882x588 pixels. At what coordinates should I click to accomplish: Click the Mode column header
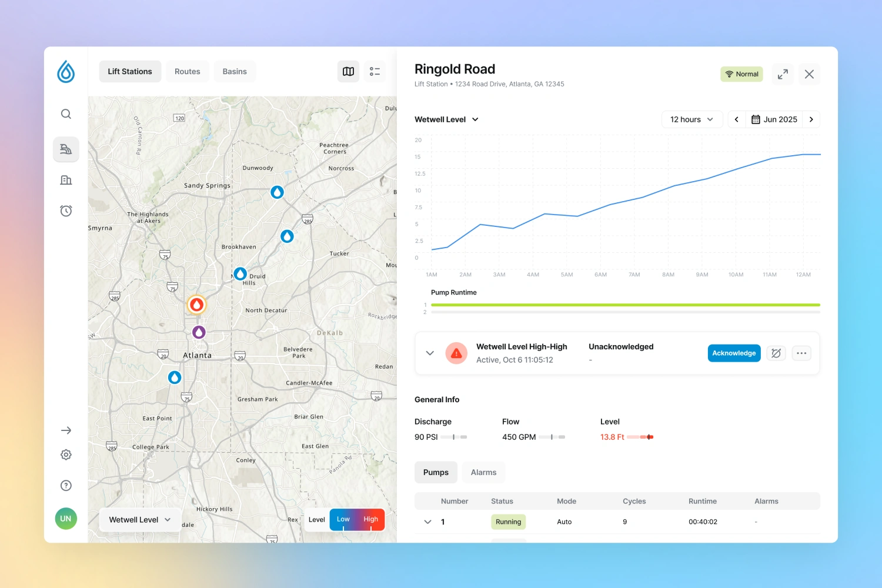click(566, 502)
